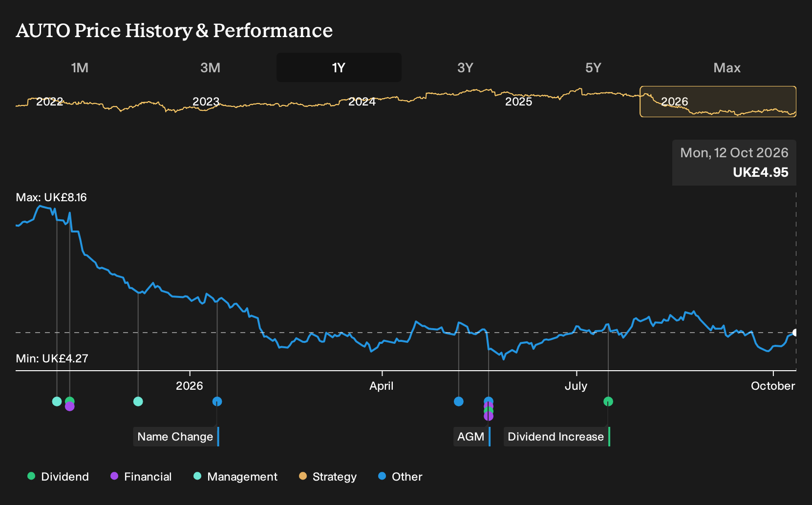
Task: Select the 3Y time range tab
Action: [x=465, y=67]
